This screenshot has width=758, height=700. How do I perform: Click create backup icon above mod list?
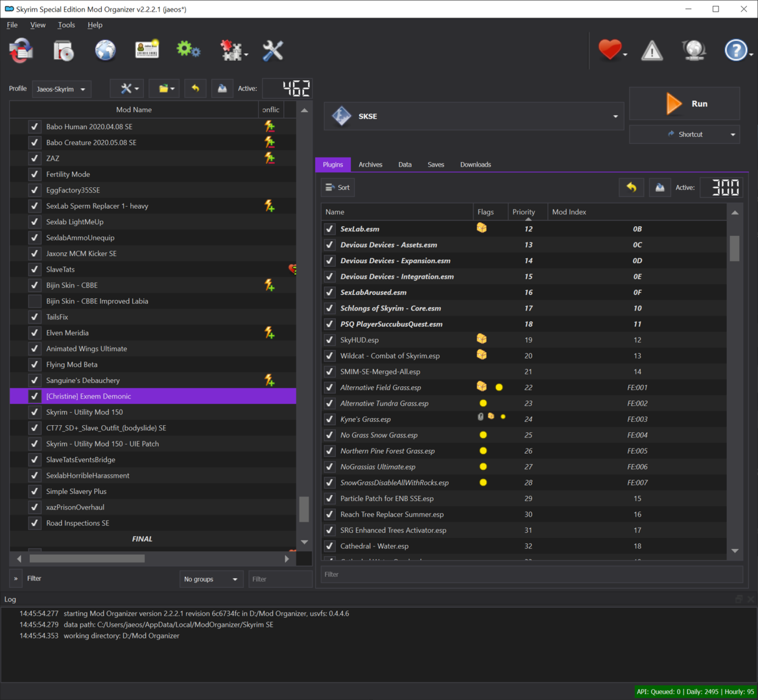click(x=222, y=88)
